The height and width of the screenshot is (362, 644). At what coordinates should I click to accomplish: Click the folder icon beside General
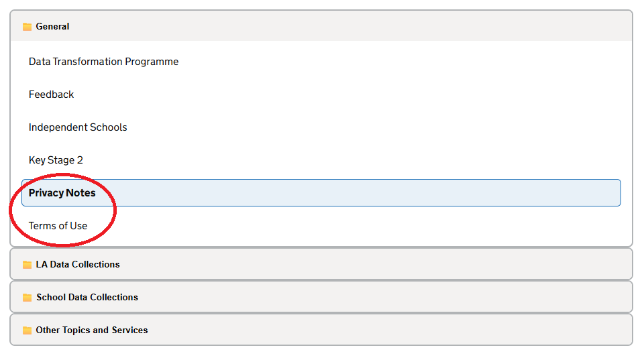coord(27,27)
